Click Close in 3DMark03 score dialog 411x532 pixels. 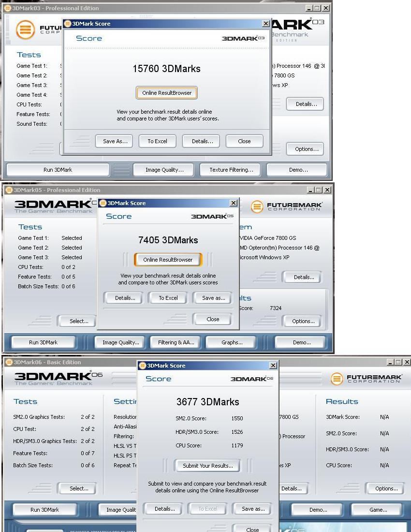(244, 142)
